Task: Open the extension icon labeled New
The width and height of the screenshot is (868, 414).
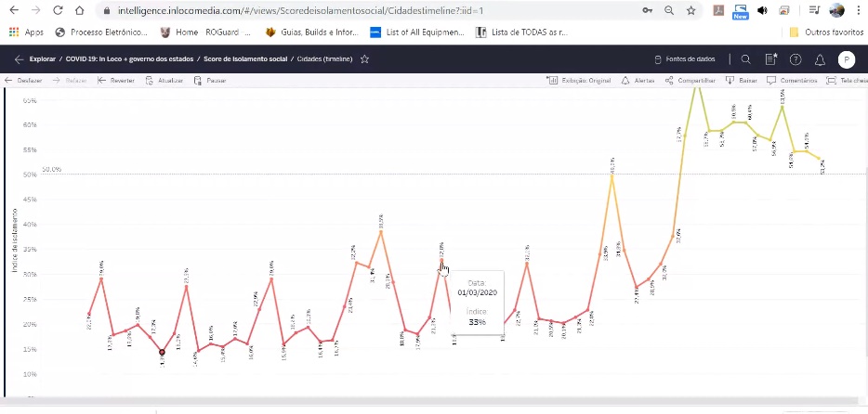Action: pyautogui.click(x=740, y=11)
